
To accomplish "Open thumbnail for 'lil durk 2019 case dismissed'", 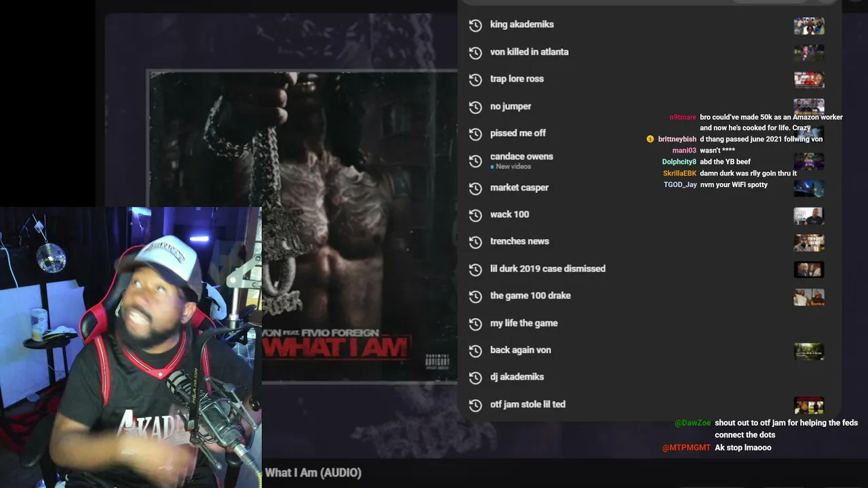I will (x=809, y=270).
